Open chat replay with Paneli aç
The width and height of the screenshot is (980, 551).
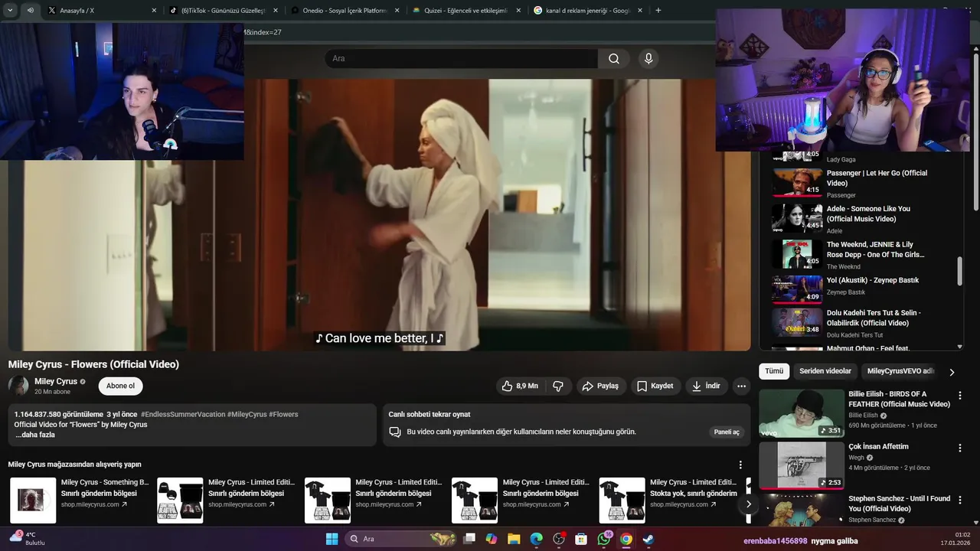point(727,432)
